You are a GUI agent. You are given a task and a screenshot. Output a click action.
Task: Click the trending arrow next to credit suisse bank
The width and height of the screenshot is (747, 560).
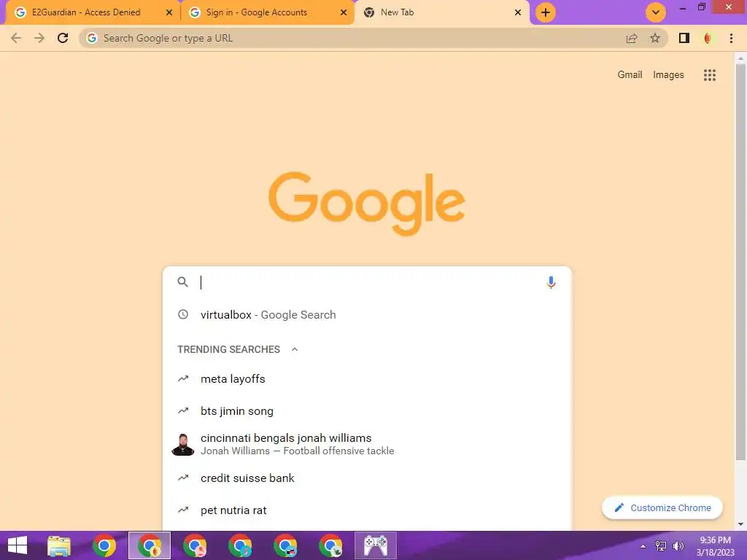pos(183,478)
